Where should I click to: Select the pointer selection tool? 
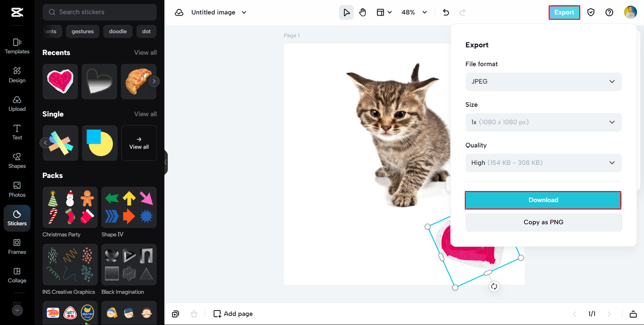(x=346, y=13)
